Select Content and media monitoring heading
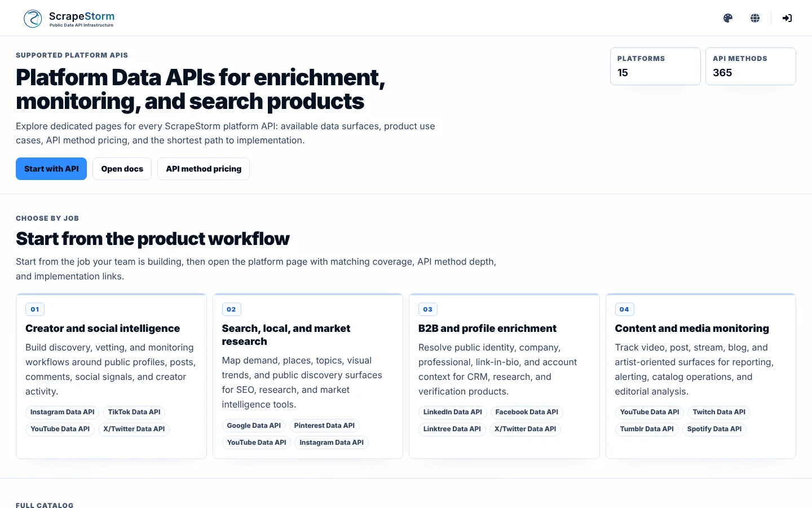 pos(692,329)
